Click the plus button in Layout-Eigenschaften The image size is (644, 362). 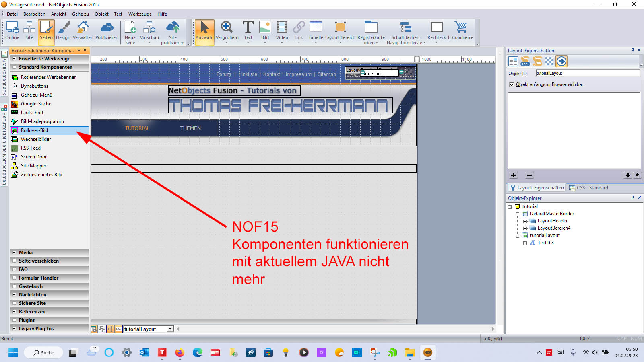click(514, 175)
